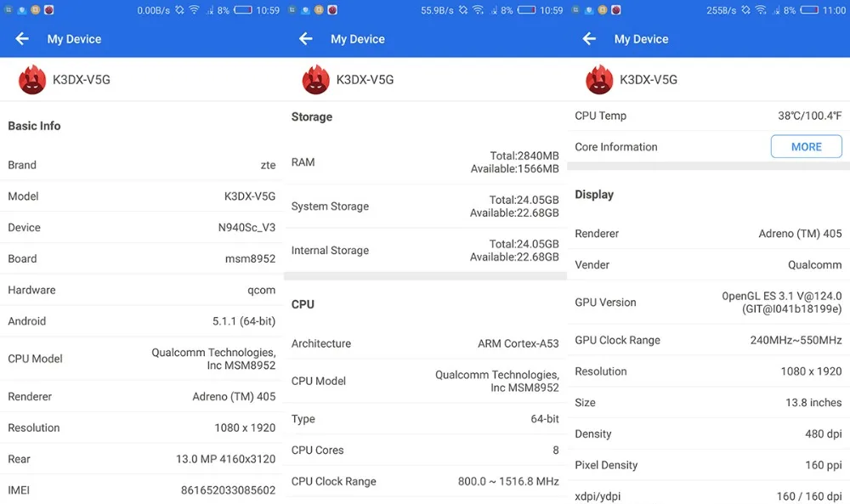This screenshot has width=850, height=504.
Task: Tap the back arrow on the CPU Temp screen
Action: 589,38
